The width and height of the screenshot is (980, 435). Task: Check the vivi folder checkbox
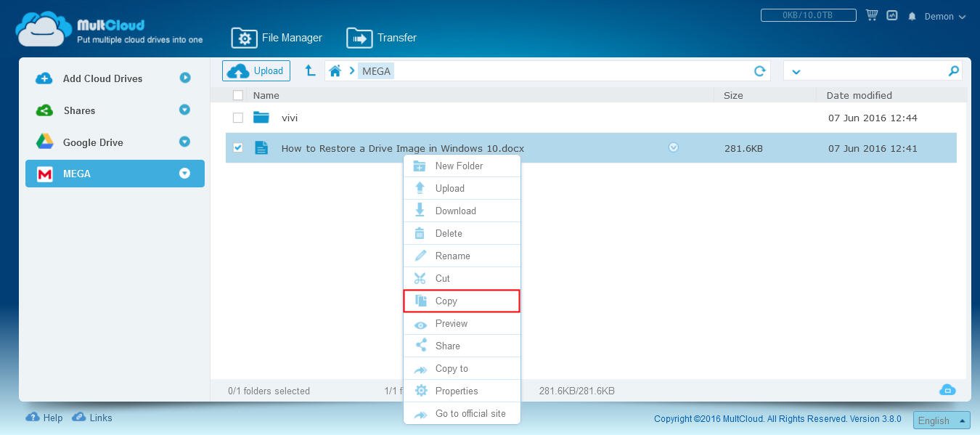coord(238,118)
